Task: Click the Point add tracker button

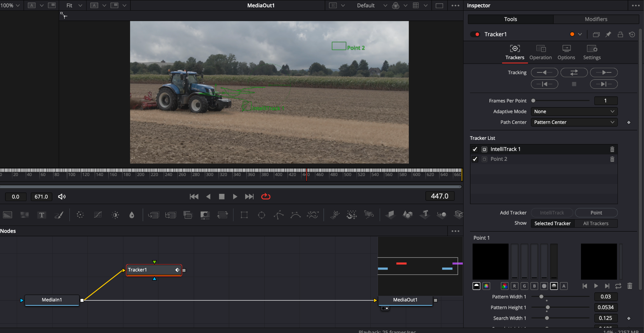Action: [x=596, y=213]
